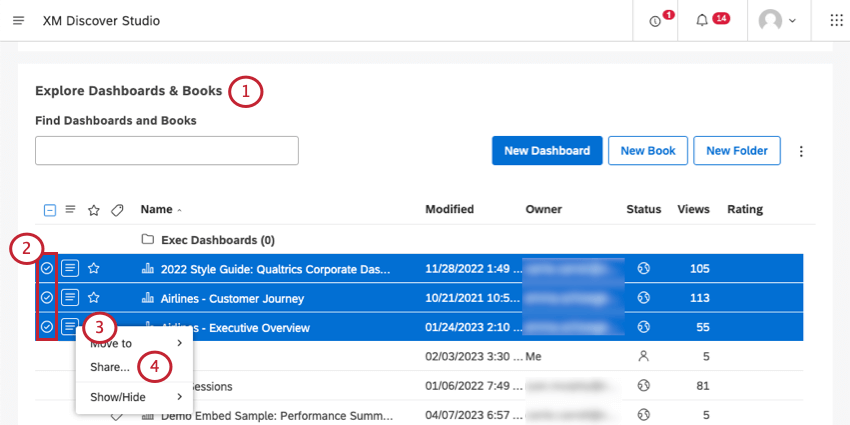The height and width of the screenshot is (425, 850).
Task: Toggle the select-all checkbox in the header
Action: pyautogui.click(x=49, y=210)
